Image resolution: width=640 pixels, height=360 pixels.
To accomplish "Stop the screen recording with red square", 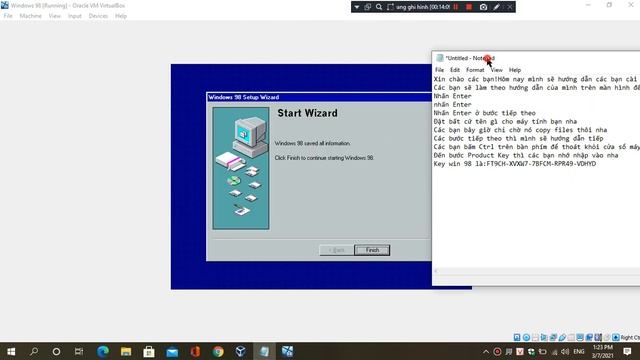I will (x=469, y=7).
